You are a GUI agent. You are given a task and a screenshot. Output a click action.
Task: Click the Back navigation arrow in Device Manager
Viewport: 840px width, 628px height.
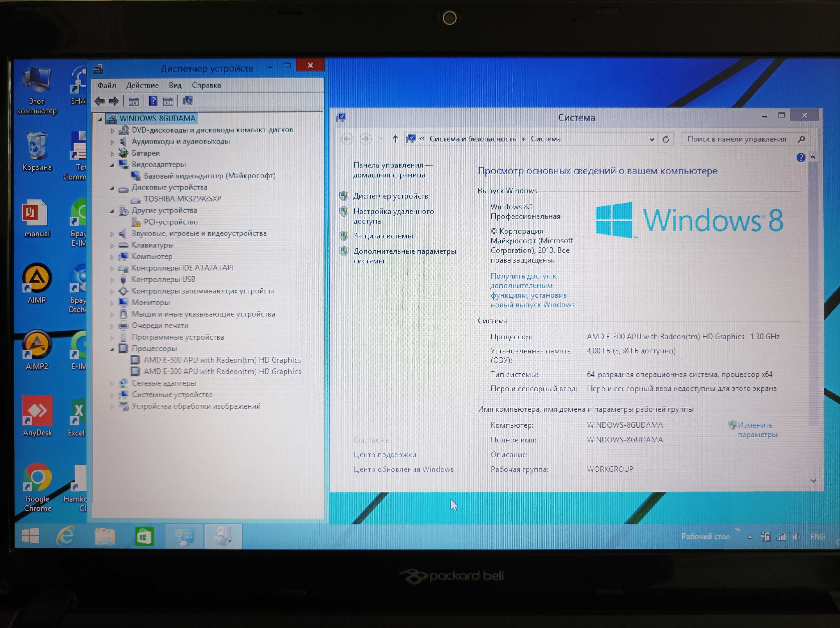click(x=98, y=100)
